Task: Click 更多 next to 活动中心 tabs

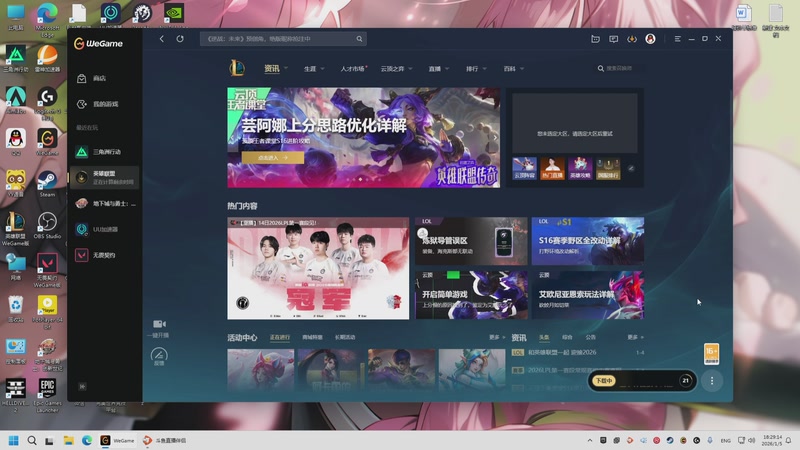Action: point(496,337)
